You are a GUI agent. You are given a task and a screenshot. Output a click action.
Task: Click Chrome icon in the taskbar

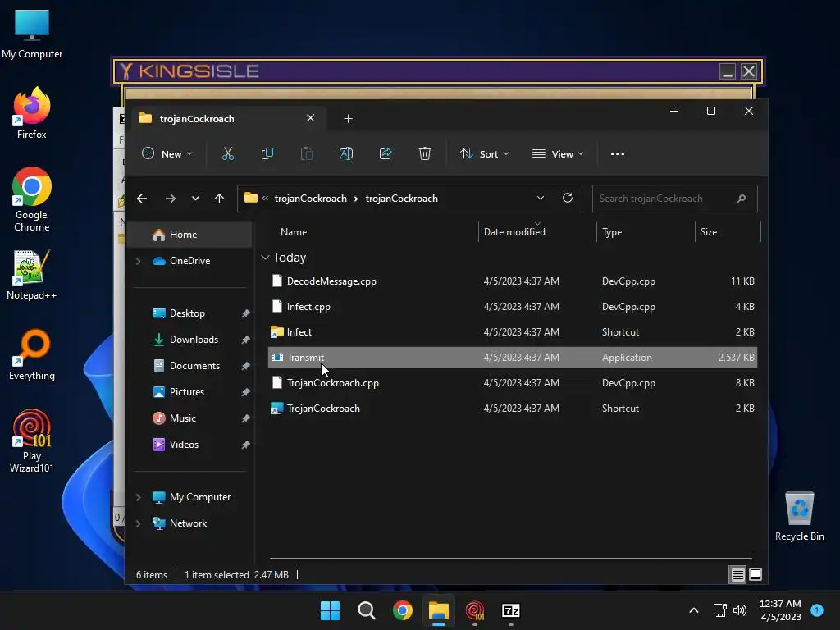pyautogui.click(x=402, y=610)
